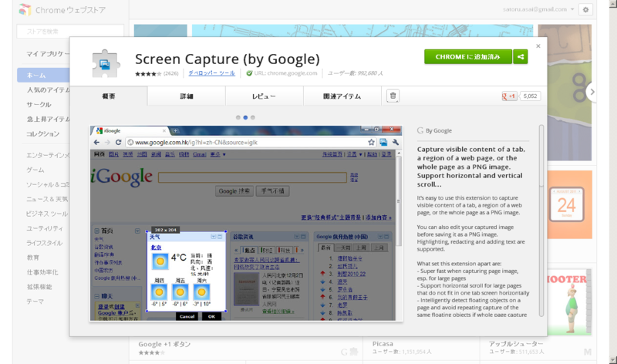617x364 pixels.
Task: Click the share icon next to the added button
Action: (520, 56)
